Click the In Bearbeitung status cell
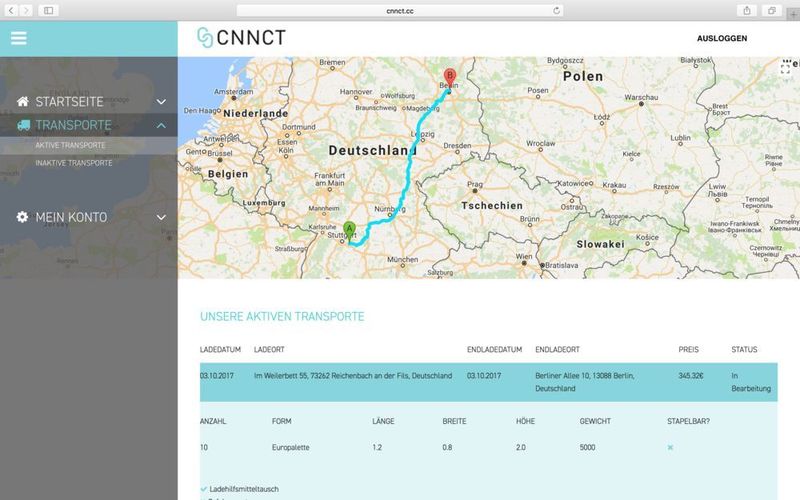Viewport: 800px width, 500px height. pos(751,382)
